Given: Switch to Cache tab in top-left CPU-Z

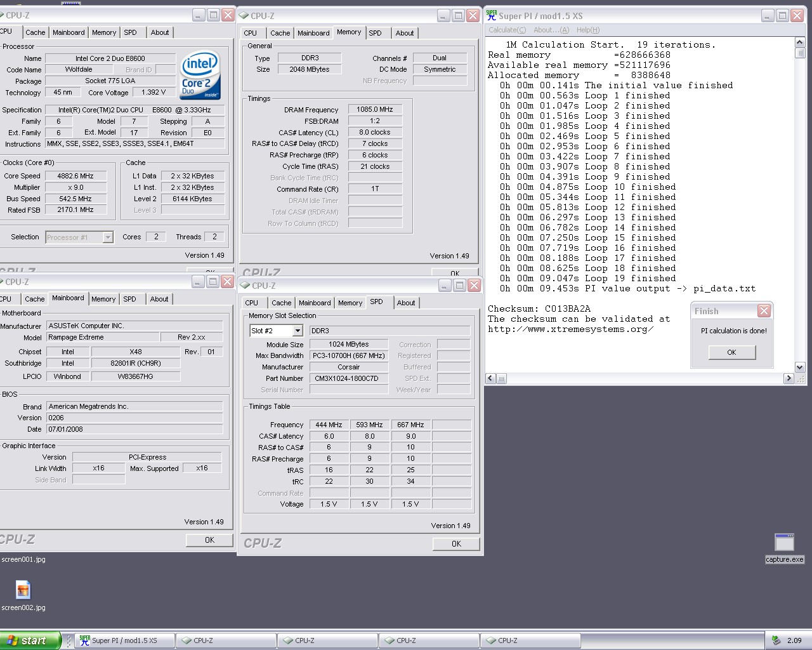Looking at the screenshot, I should pos(36,32).
